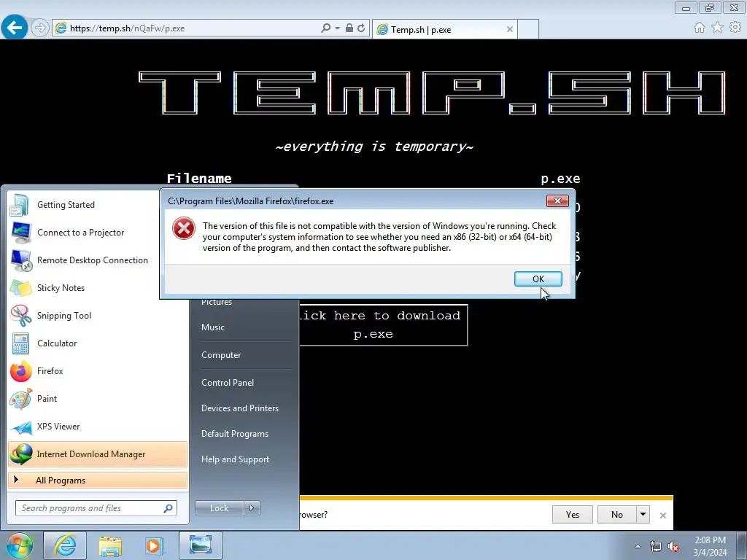Open Calculator from Start menu
The height and width of the screenshot is (560, 747).
(x=98, y=343)
